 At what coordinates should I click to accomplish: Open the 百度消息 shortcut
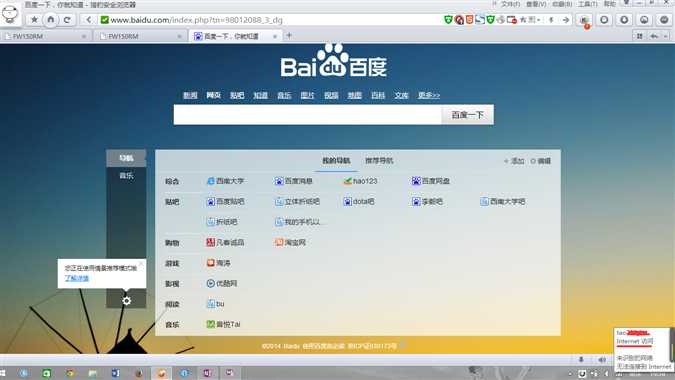point(294,181)
